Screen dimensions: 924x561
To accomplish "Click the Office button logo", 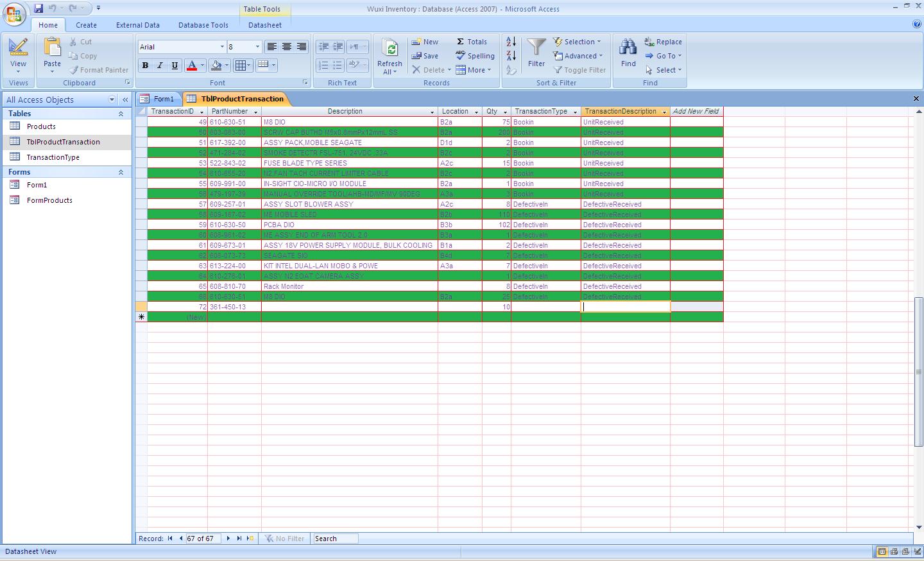I will (14, 14).
